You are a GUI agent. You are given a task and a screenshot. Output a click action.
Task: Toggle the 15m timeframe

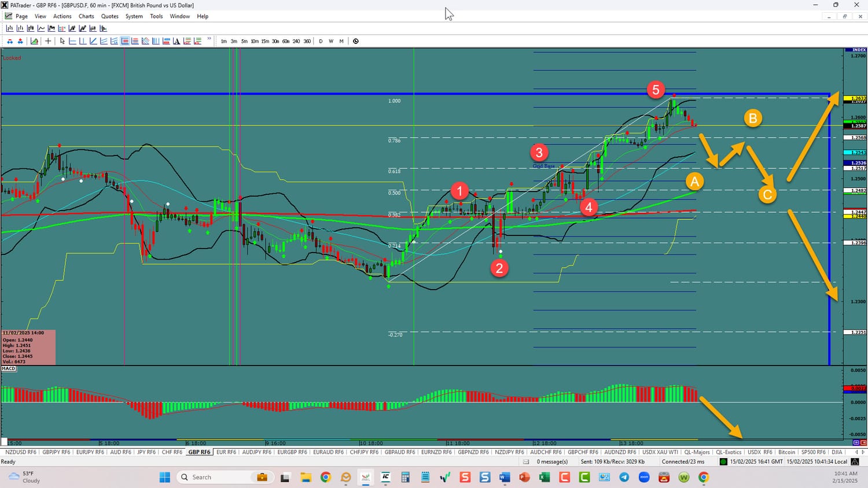coord(265,41)
